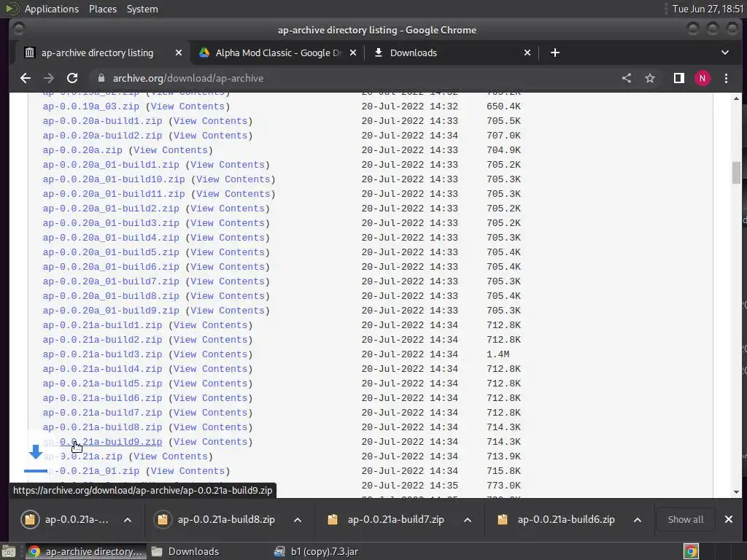Download ap-0.0.21a-build3.zip
The image size is (747, 560).
click(x=102, y=354)
